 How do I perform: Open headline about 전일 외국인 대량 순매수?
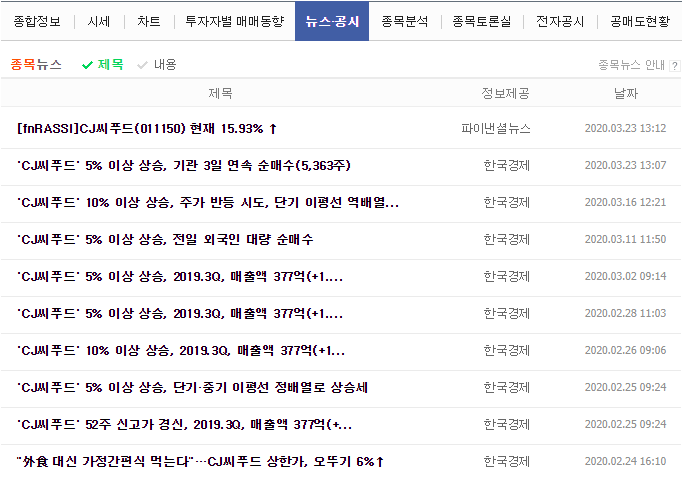(165, 239)
